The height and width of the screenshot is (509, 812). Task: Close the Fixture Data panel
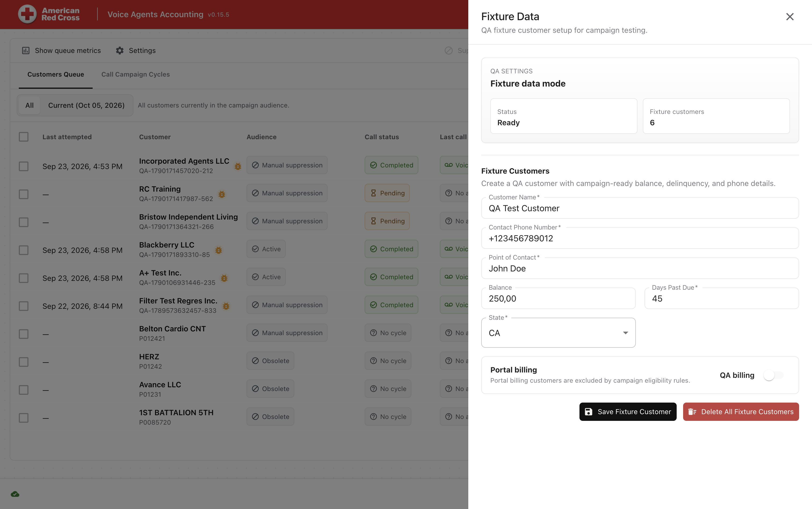[x=789, y=16]
